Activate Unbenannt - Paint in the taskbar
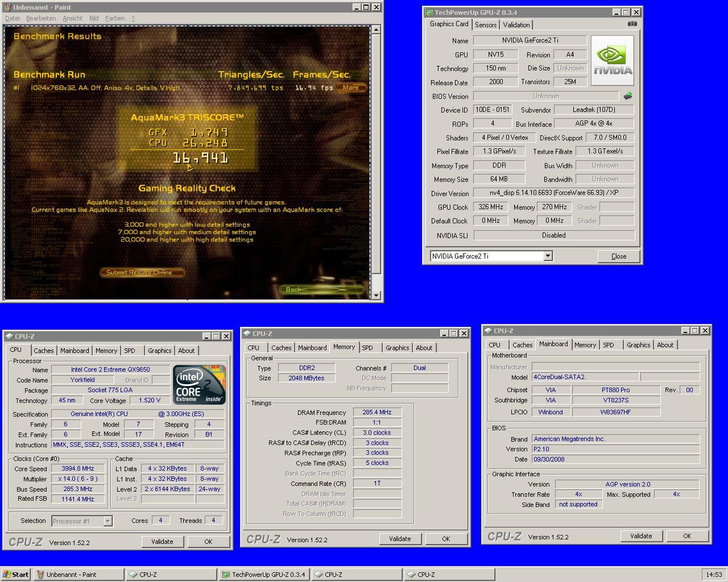The image size is (728, 582). coord(78,574)
